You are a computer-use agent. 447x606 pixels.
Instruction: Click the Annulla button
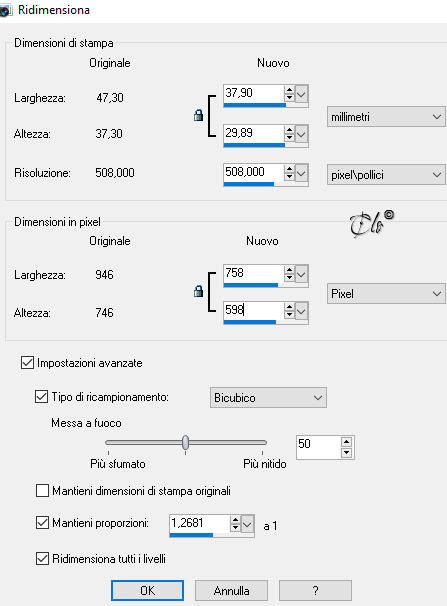pos(231,591)
